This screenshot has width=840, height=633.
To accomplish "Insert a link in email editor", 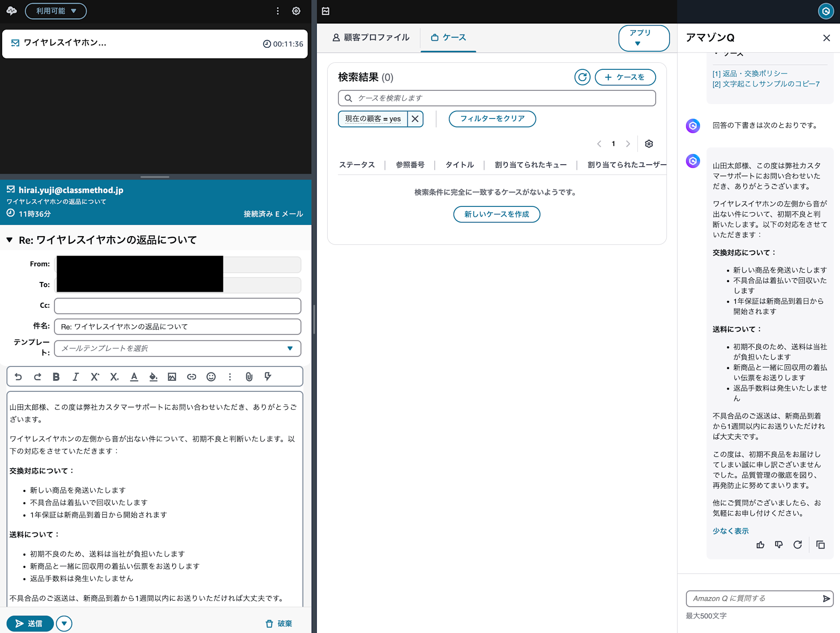I will coord(192,377).
